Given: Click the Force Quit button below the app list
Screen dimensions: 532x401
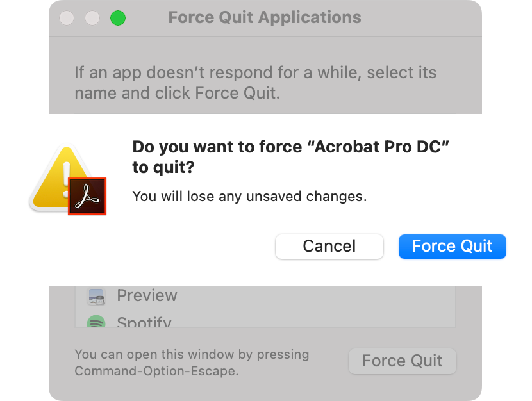Looking at the screenshot, I should tap(403, 361).
